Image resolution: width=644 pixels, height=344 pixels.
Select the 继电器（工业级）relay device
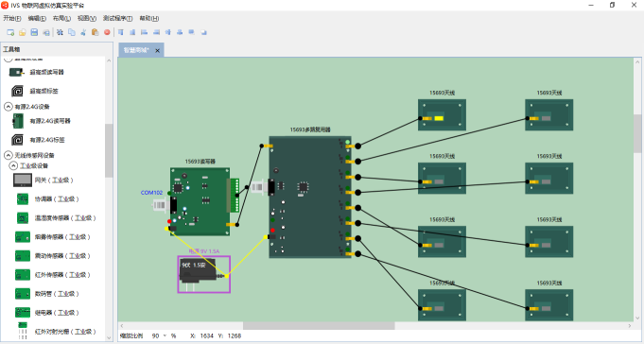pyautogui.click(x=47, y=313)
